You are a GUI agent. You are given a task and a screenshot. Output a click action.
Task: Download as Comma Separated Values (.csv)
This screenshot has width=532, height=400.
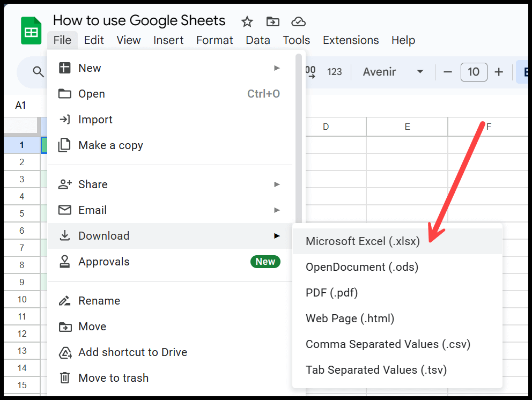(x=397, y=344)
